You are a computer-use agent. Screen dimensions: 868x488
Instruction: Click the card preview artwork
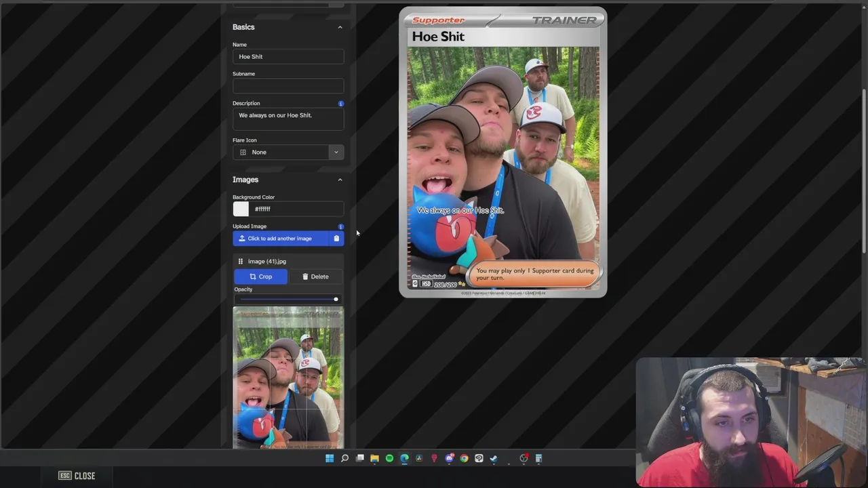pyautogui.click(x=503, y=168)
